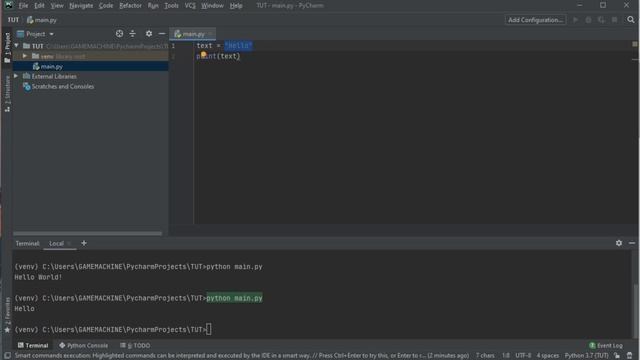640x360 pixels.
Task: Open the File menu
Action: click(x=23, y=6)
